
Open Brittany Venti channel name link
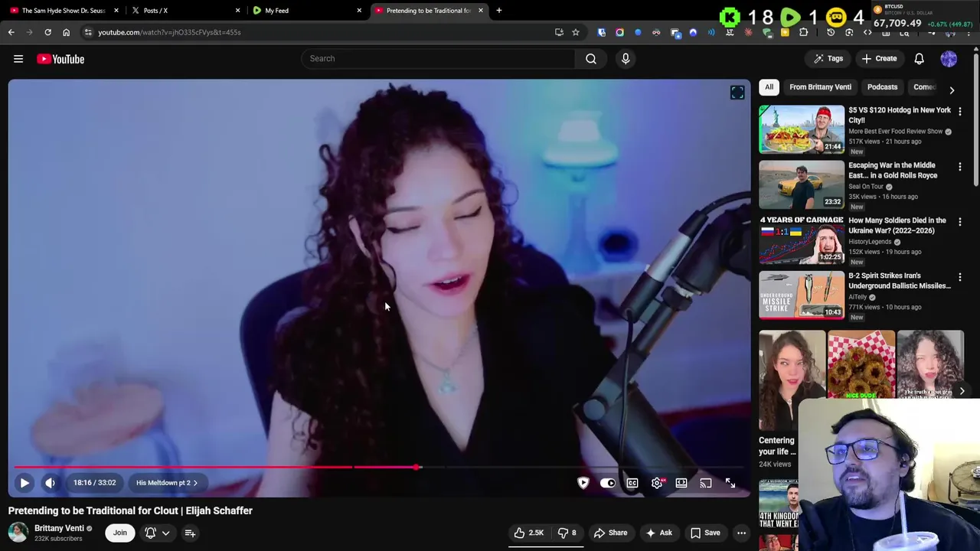point(59,528)
